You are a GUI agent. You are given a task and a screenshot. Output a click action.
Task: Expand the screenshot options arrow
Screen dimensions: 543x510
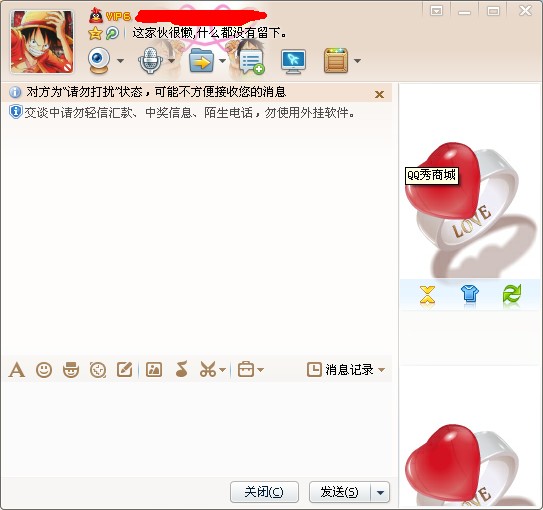223,370
